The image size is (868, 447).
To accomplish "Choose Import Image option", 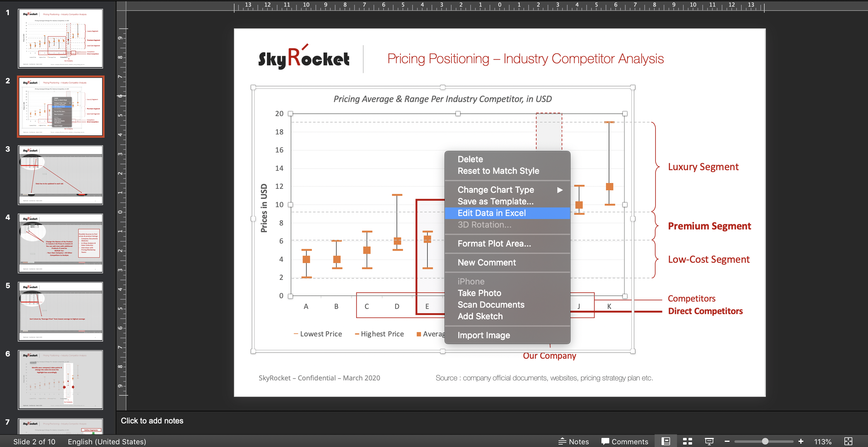I will pyautogui.click(x=507, y=335).
